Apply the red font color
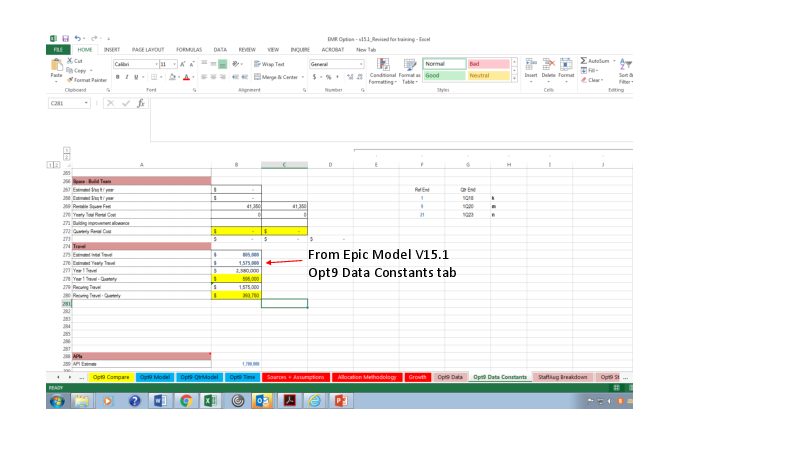Screen dimensions: 800x450 click(x=186, y=77)
